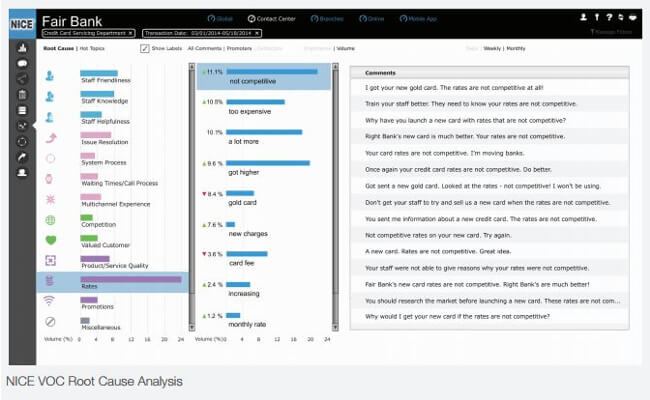Image resolution: width=650 pixels, height=400 pixels.
Task: Select the 'card fee' topic bar
Action: coord(247,254)
